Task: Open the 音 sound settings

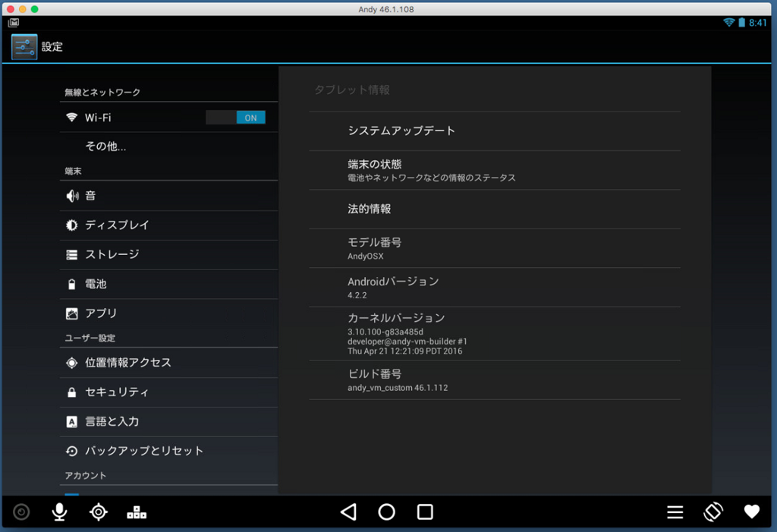Action: pyautogui.click(x=168, y=196)
